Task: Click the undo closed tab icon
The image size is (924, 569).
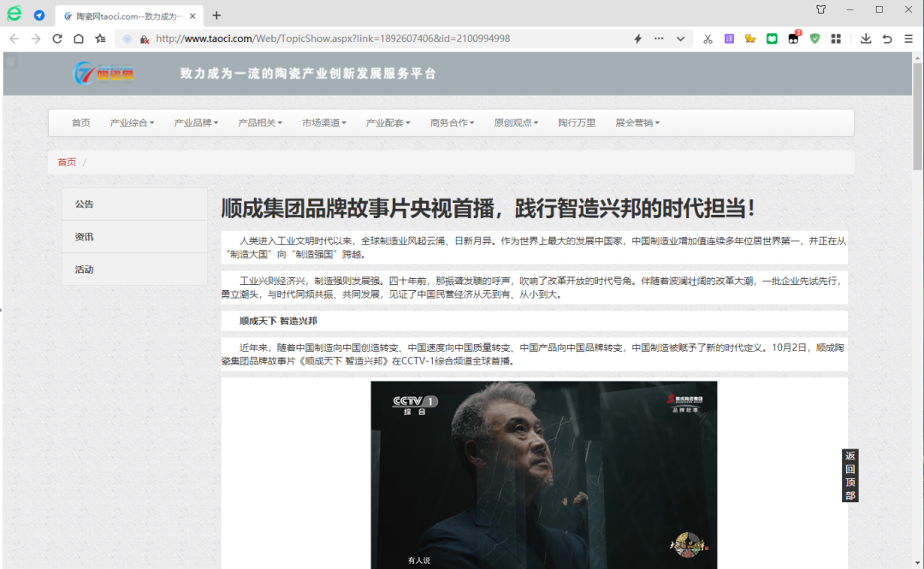Action: pos(887,39)
